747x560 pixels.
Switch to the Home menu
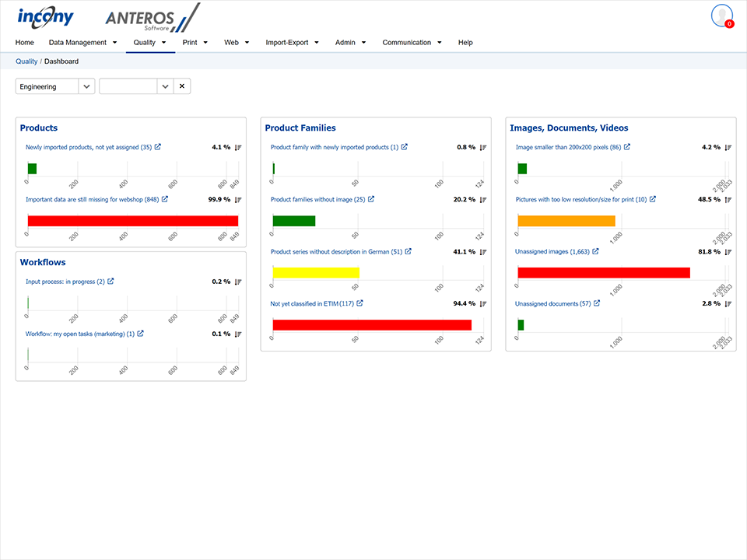click(24, 42)
